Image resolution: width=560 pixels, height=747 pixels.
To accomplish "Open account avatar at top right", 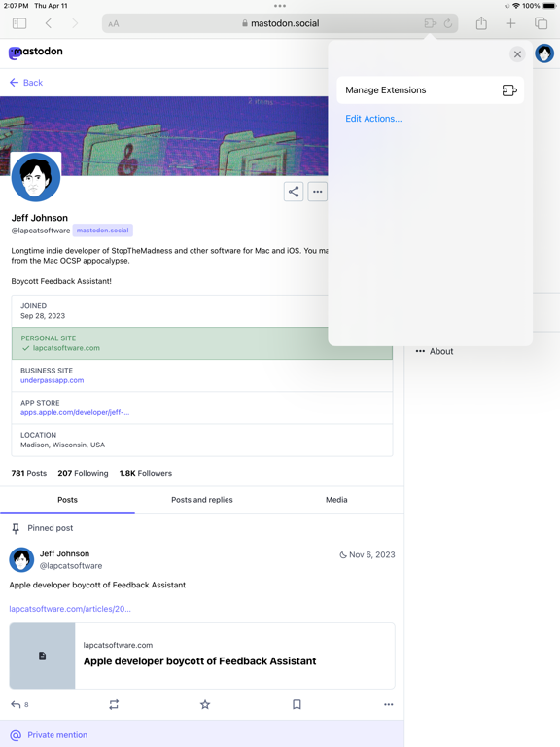I will click(544, 53).
